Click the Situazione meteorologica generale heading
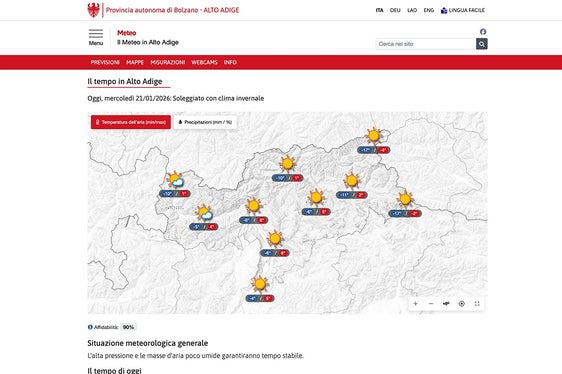The height and width of the screenshot is (374, 562). pyautogui.click(x=148, y=343)
